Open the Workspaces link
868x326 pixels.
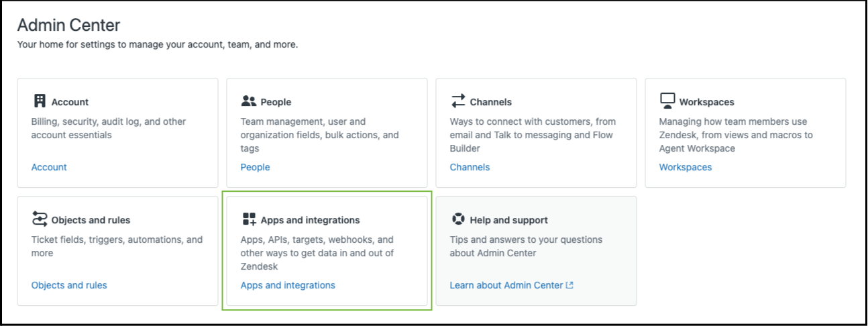(686, 167)
